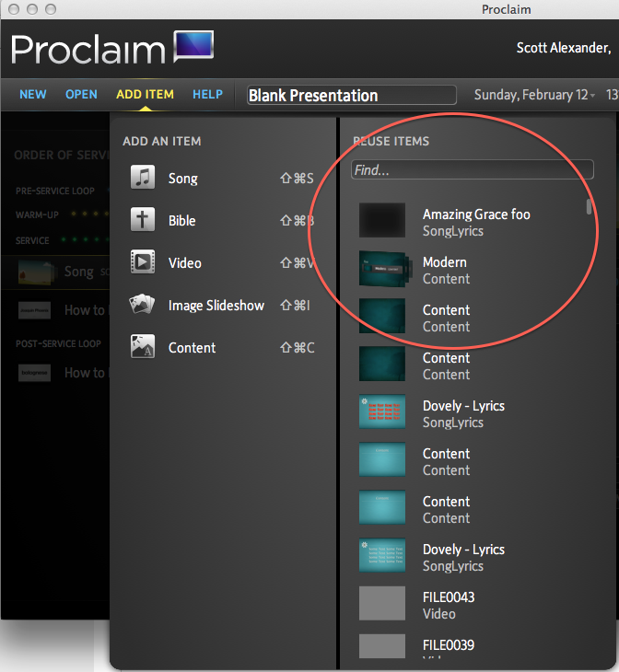Close the ADD ITEM menu tab
The image size is (619, 672).
point(145,94)
